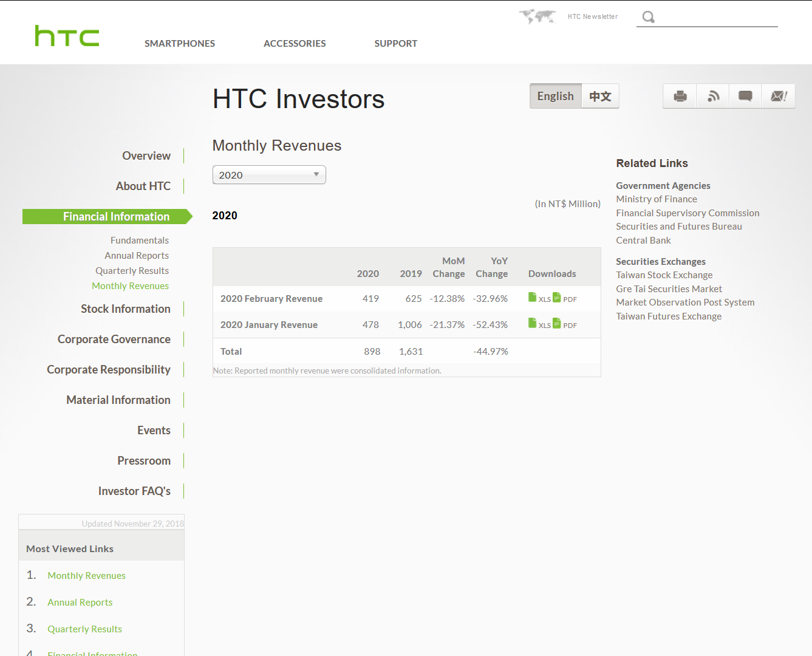Select Financial Information section
Viewport: 812px width, 656px height.
(x=107, y=217)
